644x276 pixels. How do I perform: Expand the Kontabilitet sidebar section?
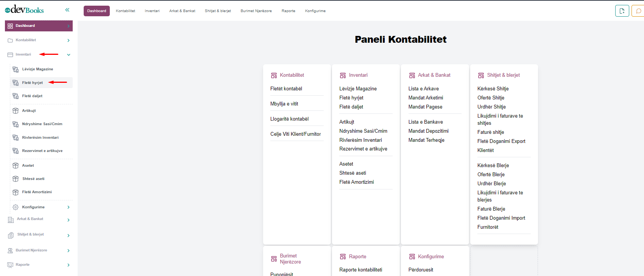[x=69, y=40]
